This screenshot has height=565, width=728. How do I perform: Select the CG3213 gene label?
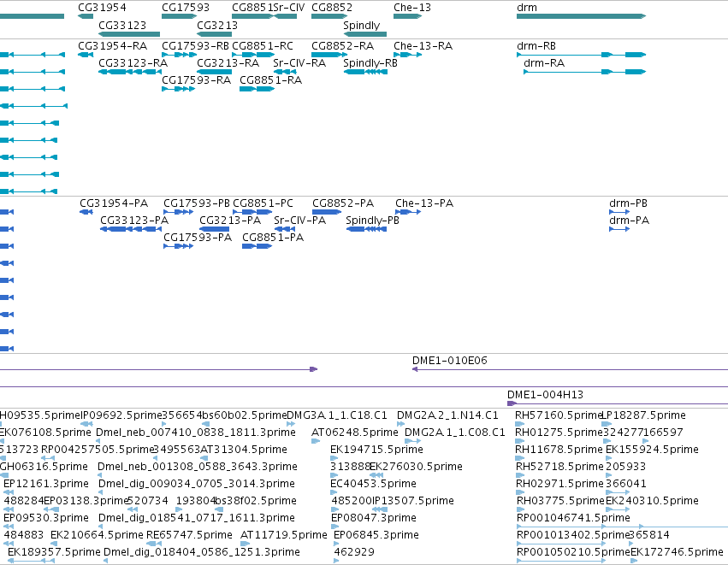(x=216, y=25)
